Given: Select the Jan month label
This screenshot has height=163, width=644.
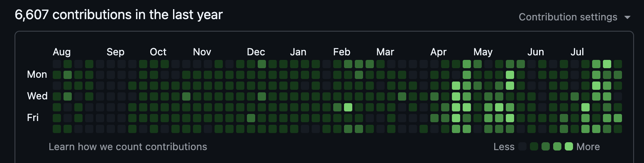Looking at the screenshot, I should tap(298, 52).
